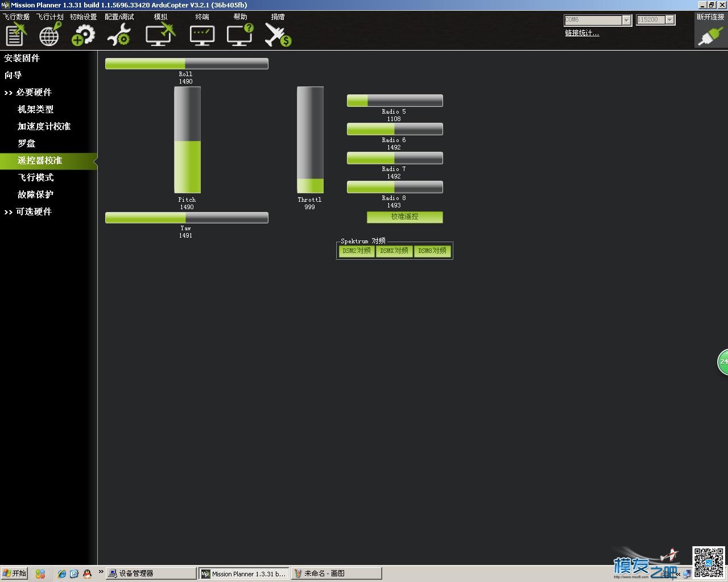Select Wizard (向导) in sidebar
Screen dimensions: 728x582
click(13, 75)
